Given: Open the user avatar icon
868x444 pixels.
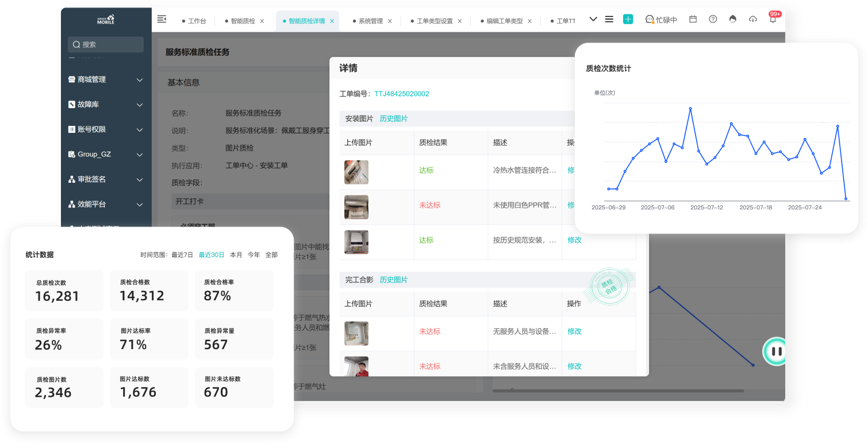Looking at the screenshot, I should pyautogui.click(x=733, y=19).
